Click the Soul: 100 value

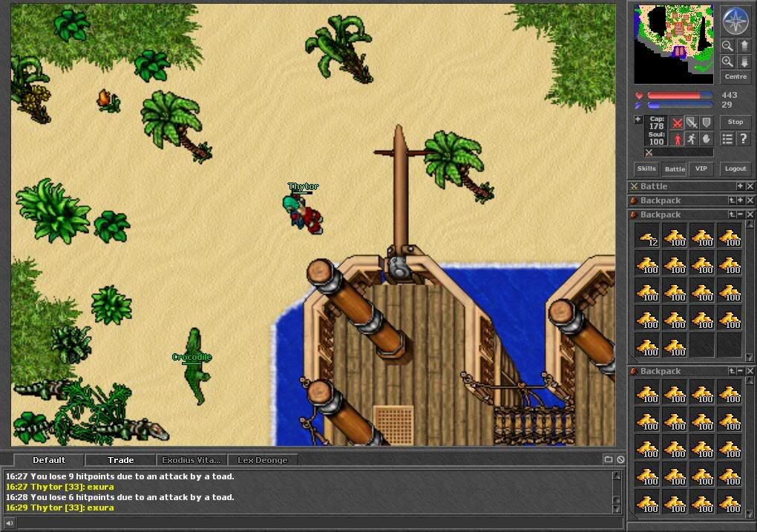(x=657, y=139)
